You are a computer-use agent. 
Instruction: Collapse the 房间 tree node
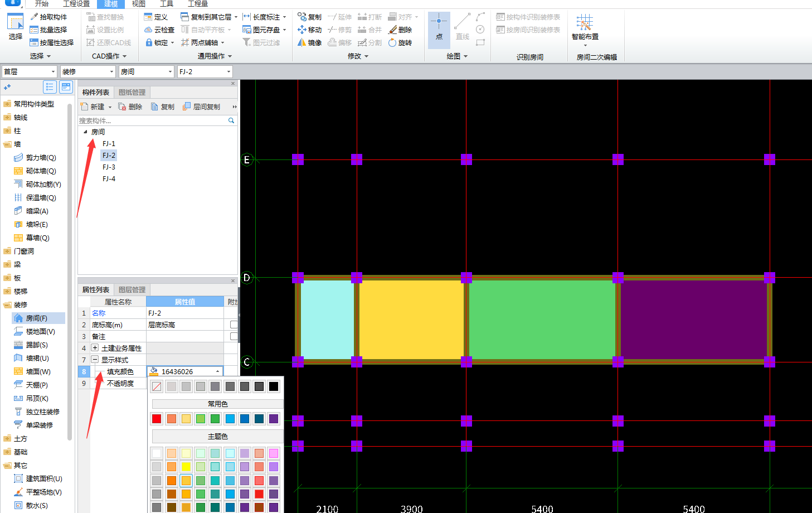[x=85, y=132]
